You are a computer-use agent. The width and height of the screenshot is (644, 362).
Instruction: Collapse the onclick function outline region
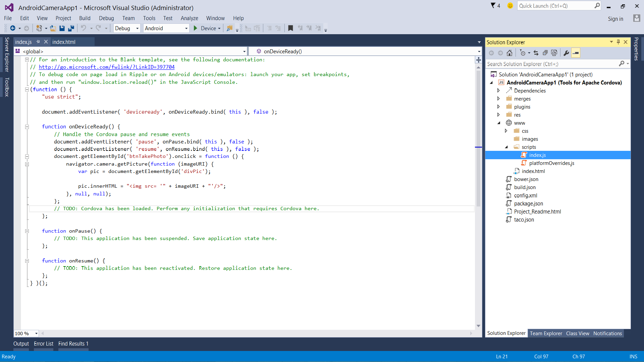pyautogui.click(x=27, y=157)
